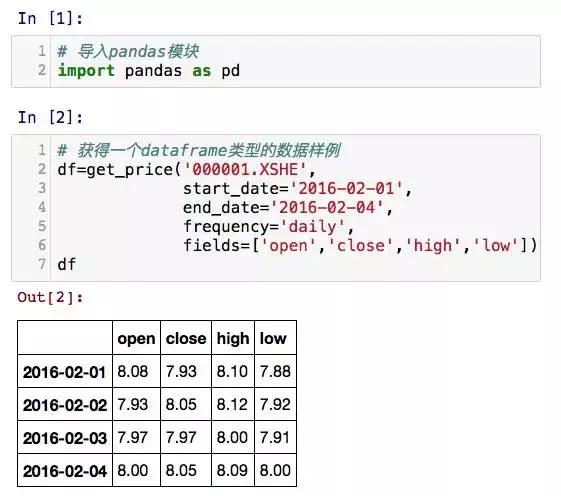Image resolution: width=561 pixels, height=496 pixels.
Task: Select the 2016-02-02 row index
Action: coord(65,405)
